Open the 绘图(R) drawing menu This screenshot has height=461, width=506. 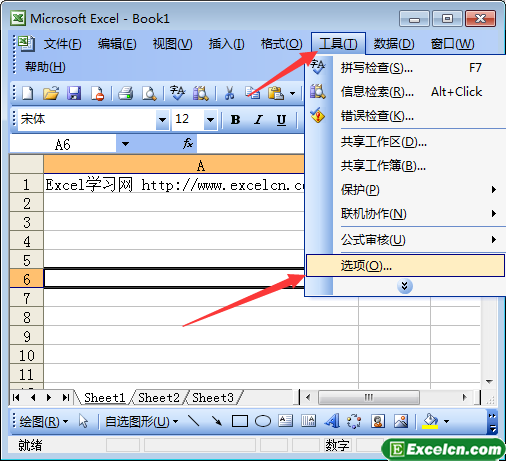(x=44, y=422)
